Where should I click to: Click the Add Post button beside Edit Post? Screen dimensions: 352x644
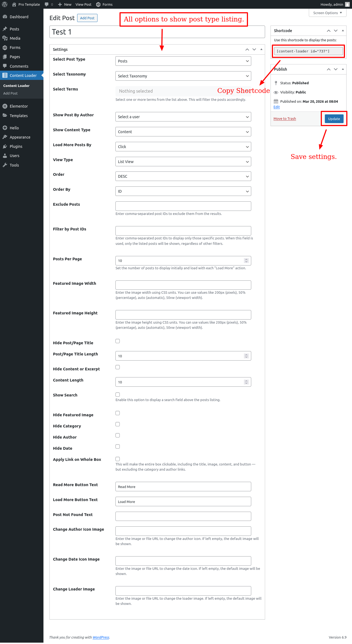(x=87, y=18)
